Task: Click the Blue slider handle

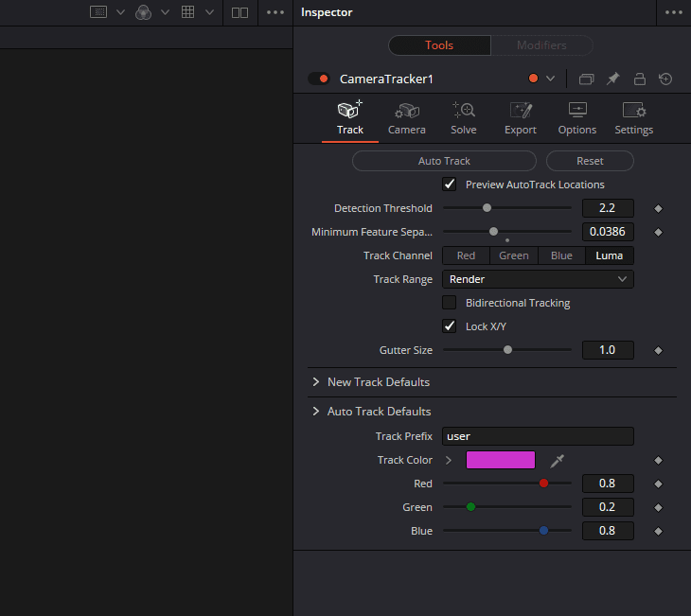Action: pyautogui.click(x=544, y=531)
